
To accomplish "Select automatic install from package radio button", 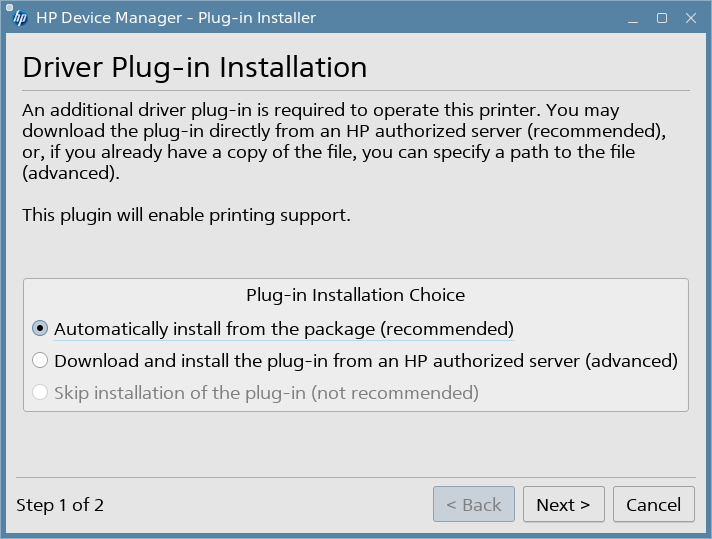I will [40, 328].
